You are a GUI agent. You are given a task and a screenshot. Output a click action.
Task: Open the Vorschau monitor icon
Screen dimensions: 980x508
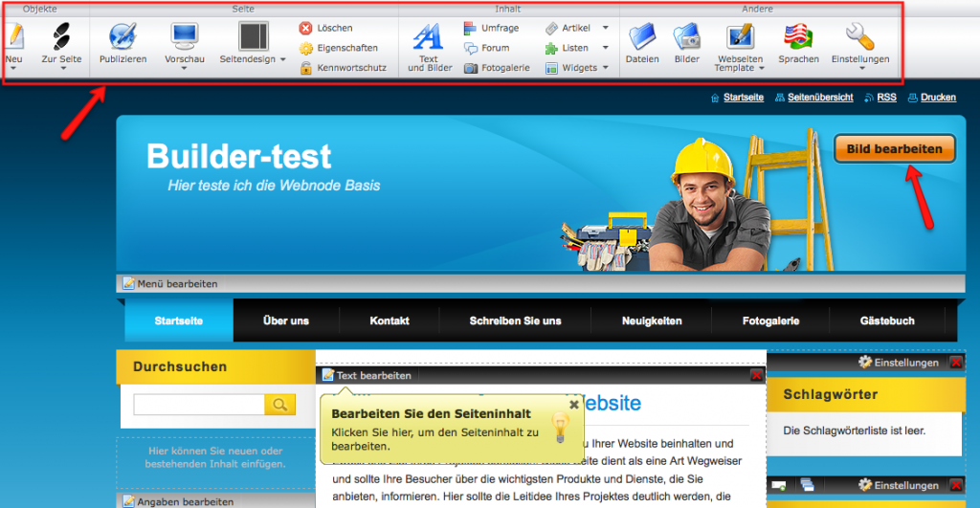point(185,36)
